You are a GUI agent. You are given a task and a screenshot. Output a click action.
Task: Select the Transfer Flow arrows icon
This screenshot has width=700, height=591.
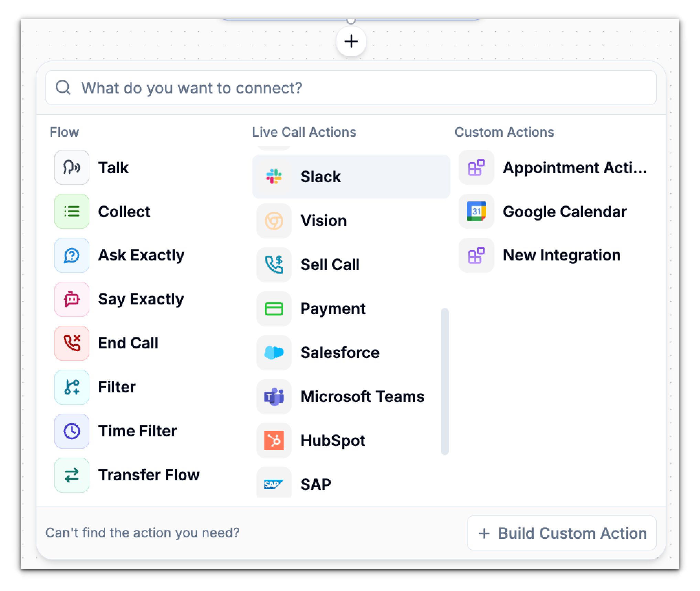(72, 475)
